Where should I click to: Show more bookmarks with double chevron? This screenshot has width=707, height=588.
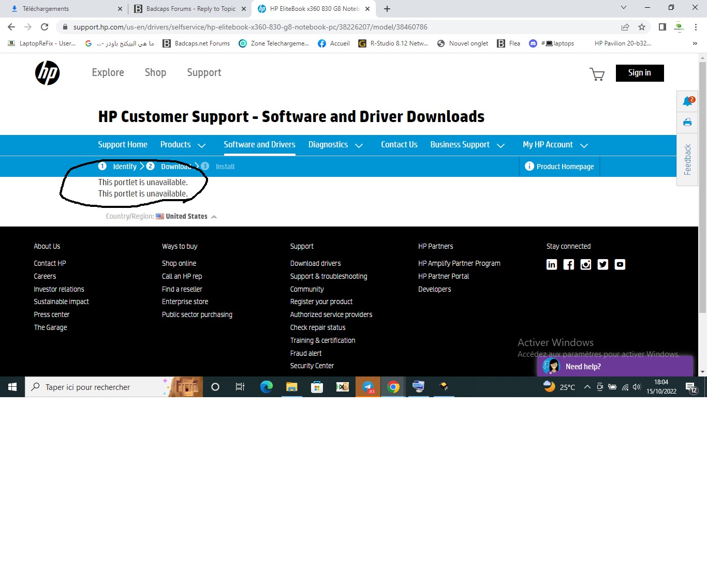point(695,43)
